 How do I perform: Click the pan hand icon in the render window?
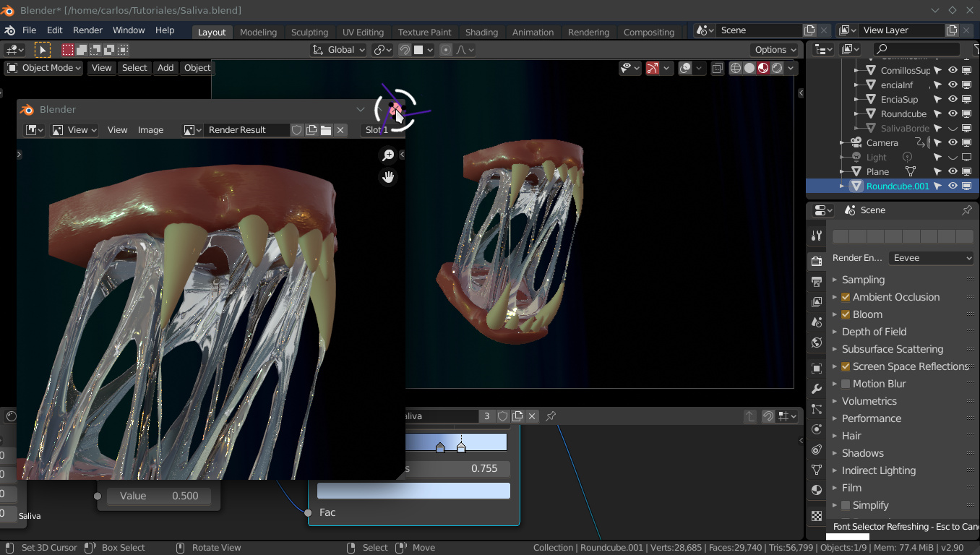point(388,177)
